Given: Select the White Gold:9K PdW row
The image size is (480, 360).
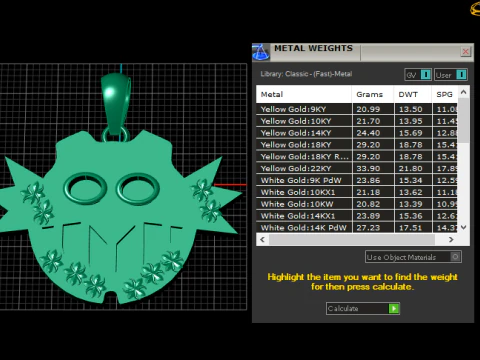Looking at the screenshot, I should click(357, 180).
